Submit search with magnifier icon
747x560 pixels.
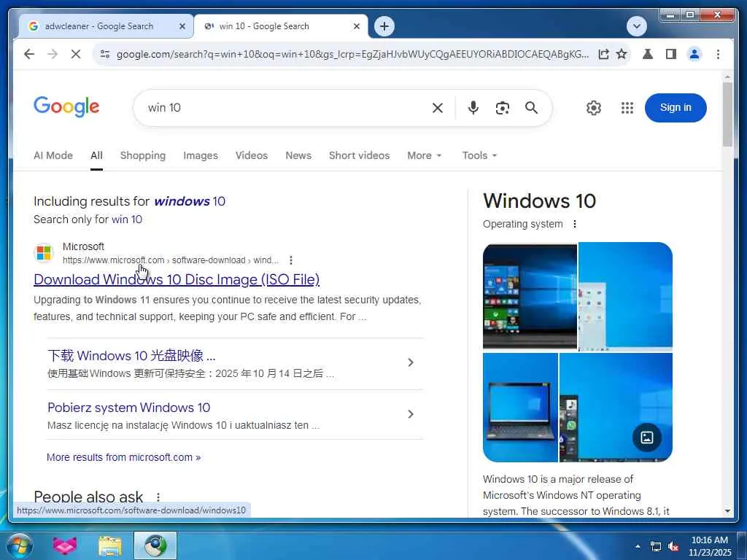point(531,108)
